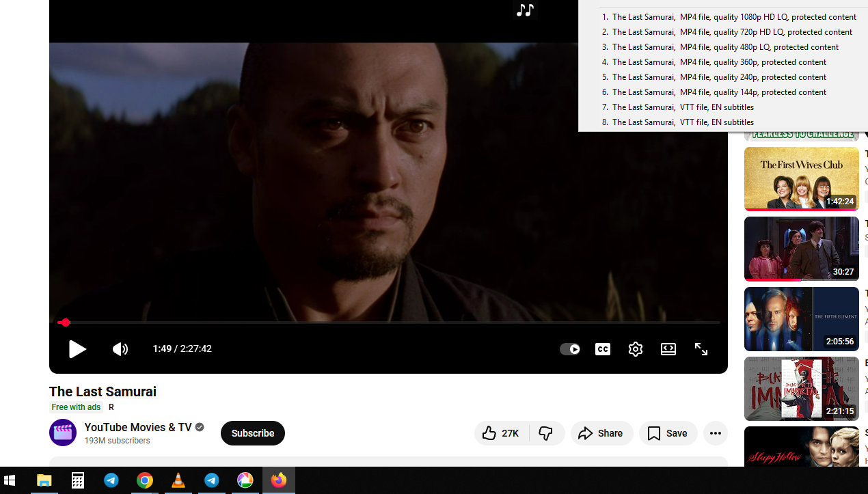
Task: Open Calculator from taskbar
Action: click(x=78, y=480)
